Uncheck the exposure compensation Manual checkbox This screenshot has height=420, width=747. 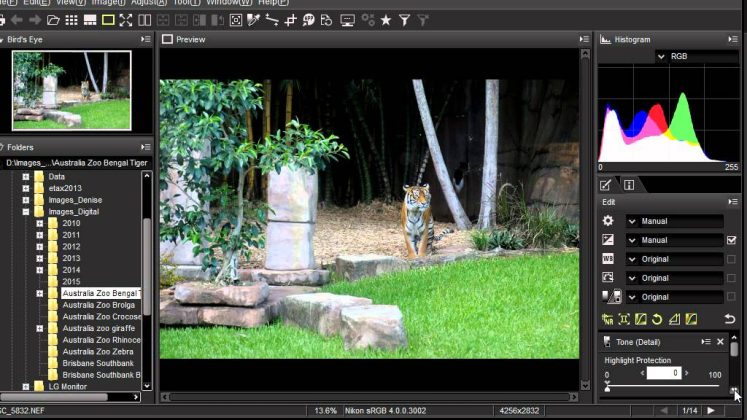732,240
